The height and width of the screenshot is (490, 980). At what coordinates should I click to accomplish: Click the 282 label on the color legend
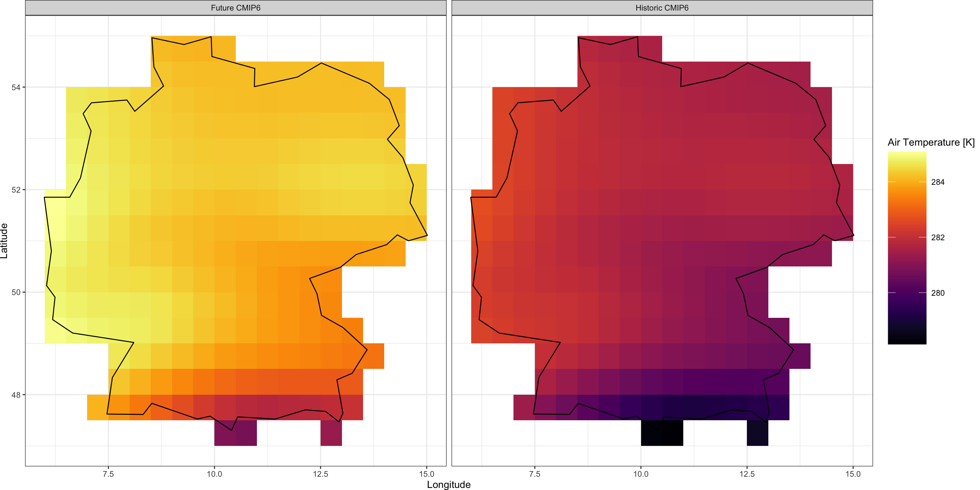tap(937, 238)
